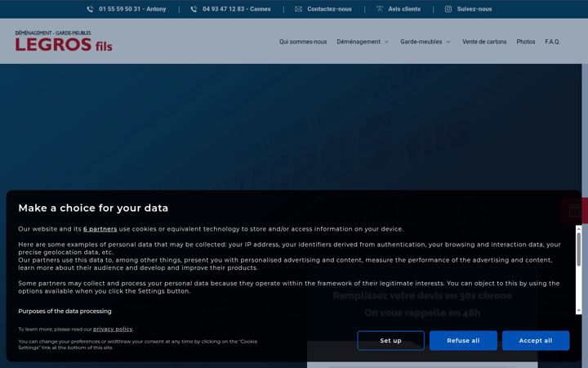Open the Avis clients link
The image size is (588, 368).
(404, 9)
